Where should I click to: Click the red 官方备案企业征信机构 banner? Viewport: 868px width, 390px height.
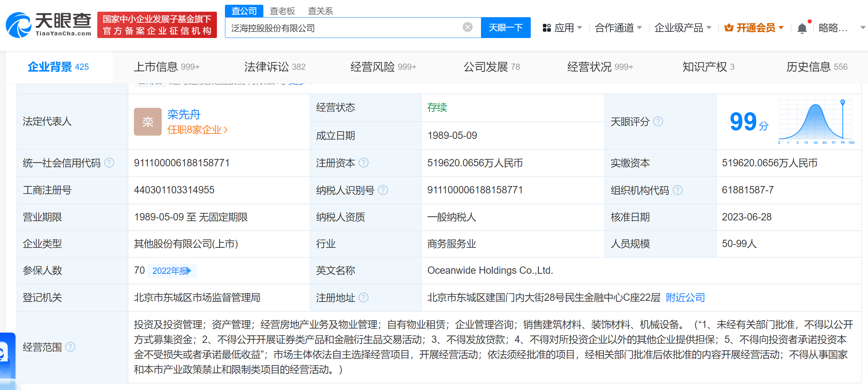[x=157, y=25]
